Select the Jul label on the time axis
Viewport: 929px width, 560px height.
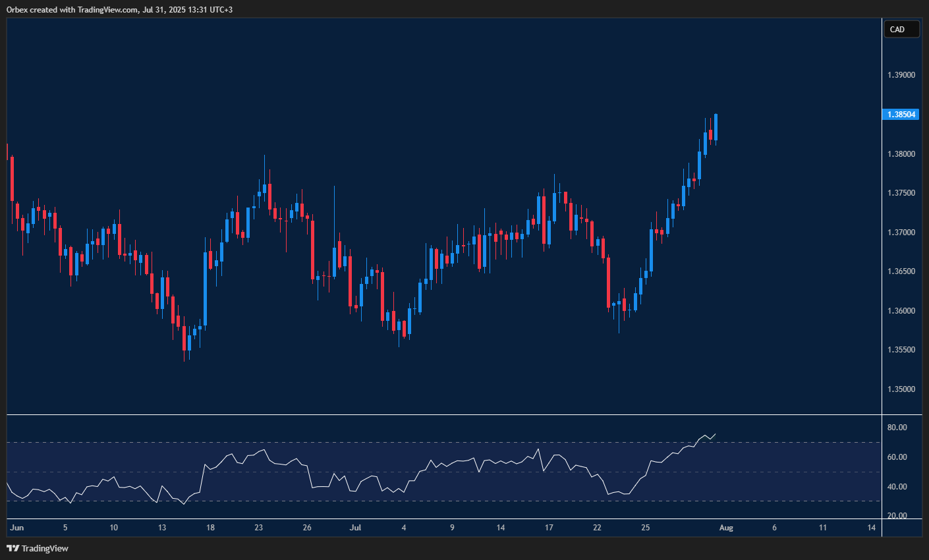355,528
